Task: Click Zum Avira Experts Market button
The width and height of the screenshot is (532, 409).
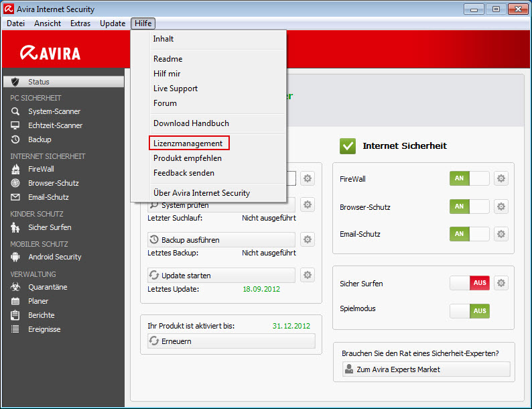Action: click(426, 369)
